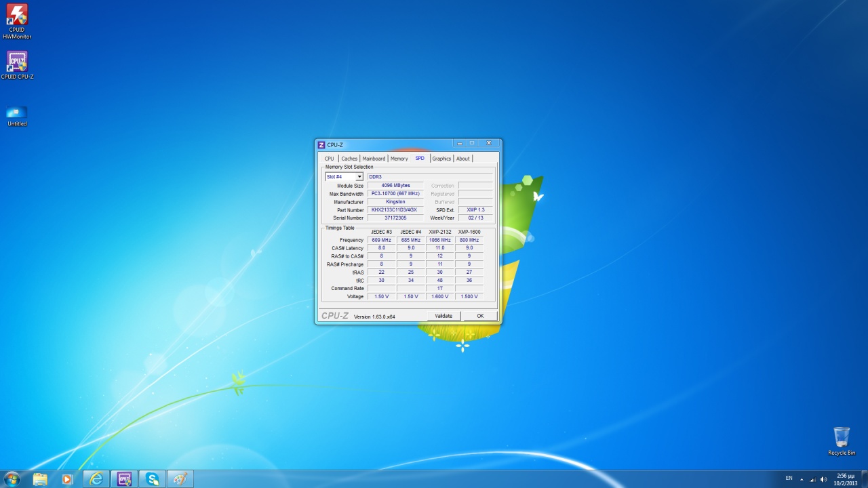Screen dimensions: 868x488
Task: Open the CPUID HWMonitor desktop shortcut
Action: point(17,22)
